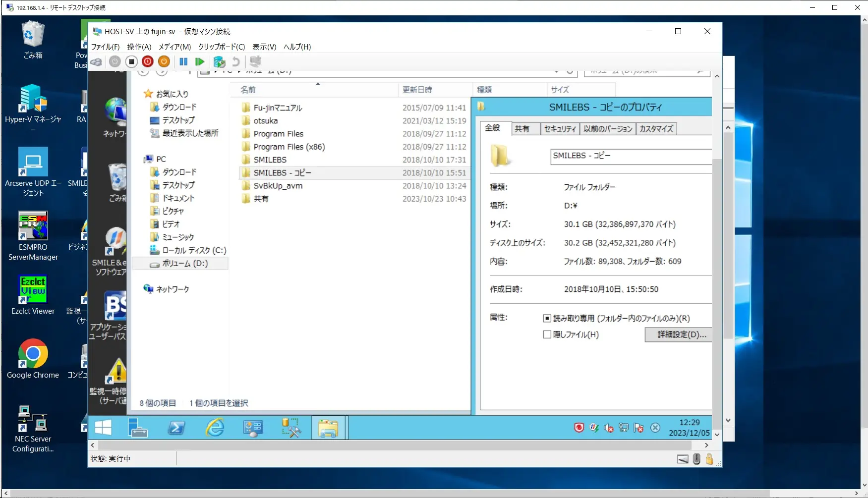Switch to the 以前のバージョン tab
This screenshot has width=868, height=498.
[x=608, y=129]
